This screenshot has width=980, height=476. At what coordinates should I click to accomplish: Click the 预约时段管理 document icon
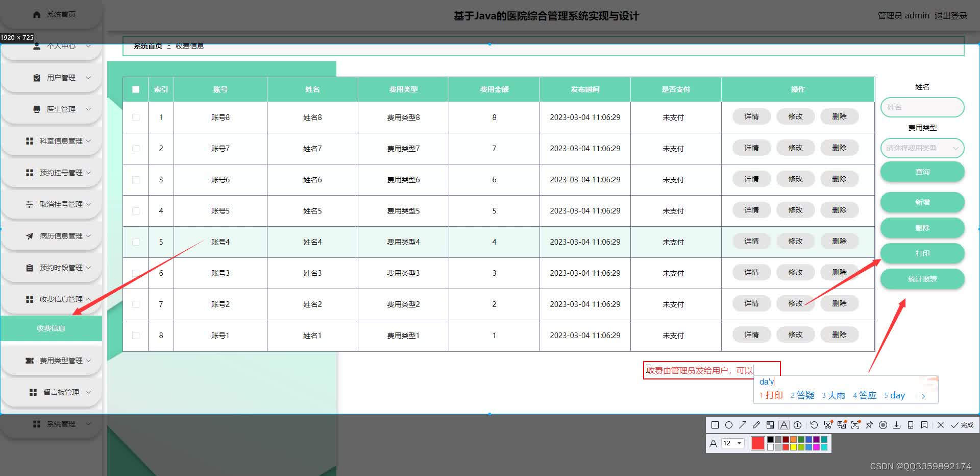pos(30,268)
